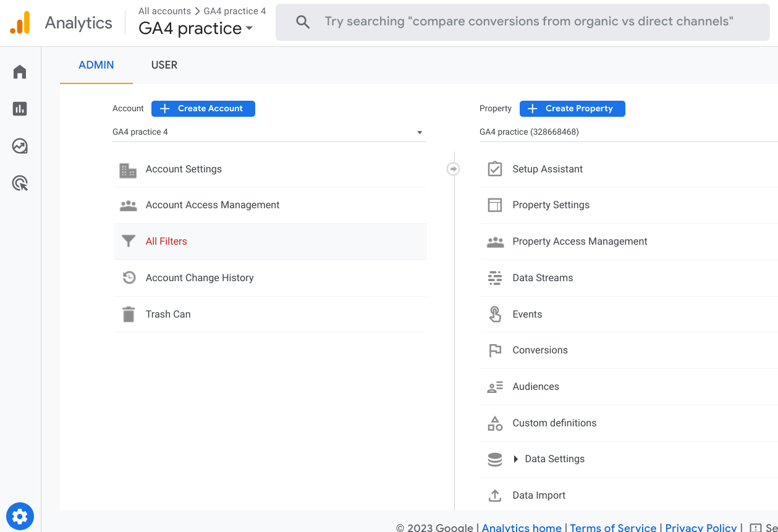Open the Terms of Service link
The image size is (778, 532).
click(x=613, y=528)
